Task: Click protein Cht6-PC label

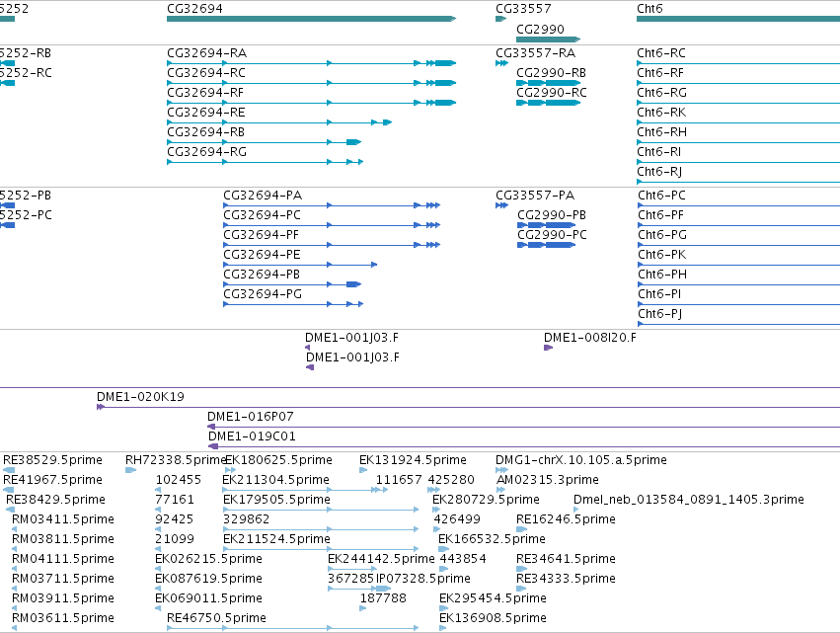Action: pyautogui.click(x=661, y=196)
